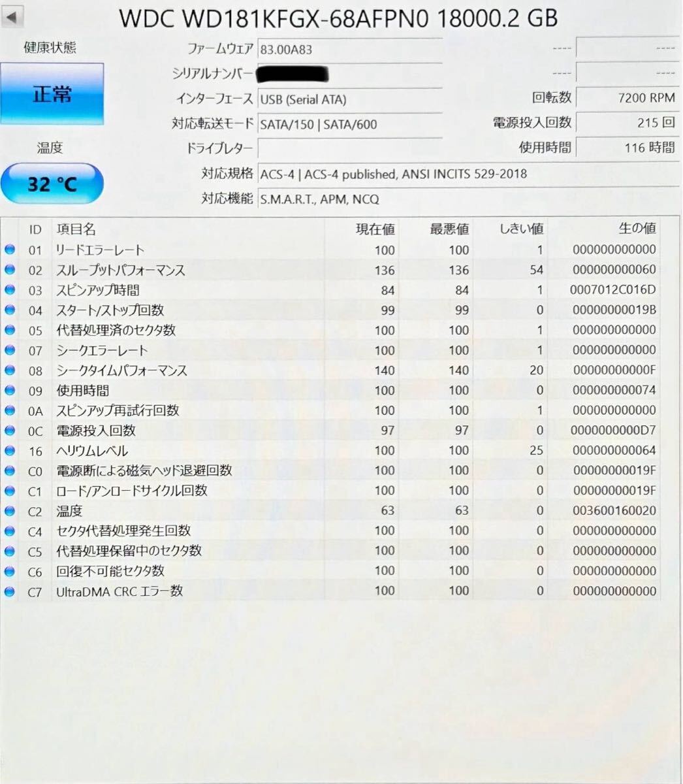This screenshot has height=784, width=683.
Task: Select the 電源断による磁気ヘッド退避回数 row name
Action: pyautogui.click(x=144, y=470)
